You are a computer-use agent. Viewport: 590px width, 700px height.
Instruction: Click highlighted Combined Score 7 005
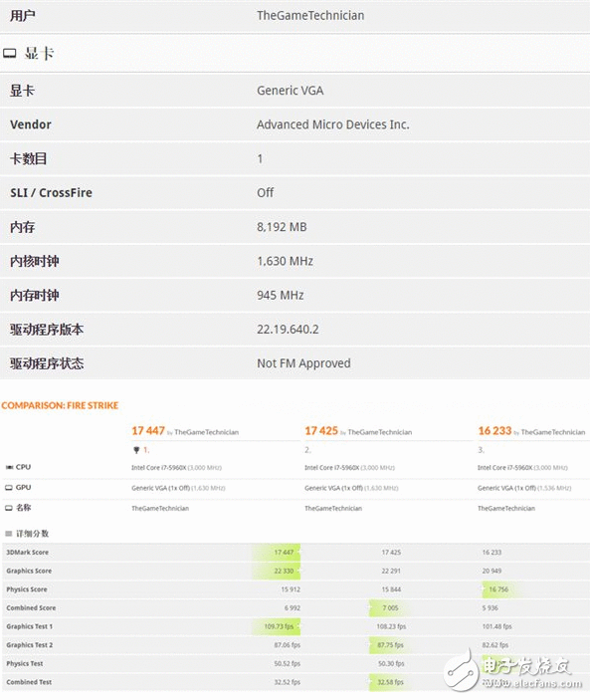(390, 608)
